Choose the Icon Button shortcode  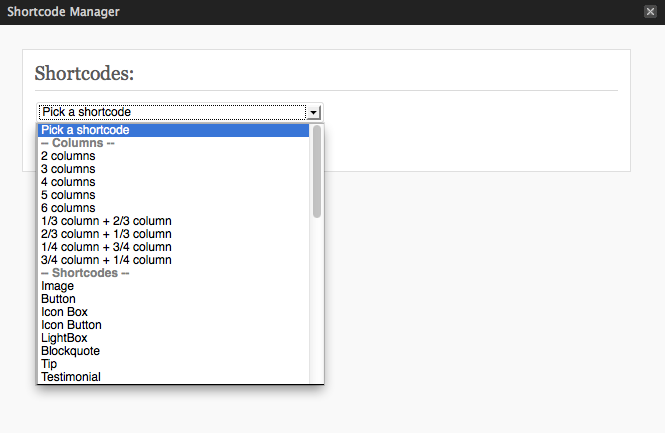coord(173,325)
